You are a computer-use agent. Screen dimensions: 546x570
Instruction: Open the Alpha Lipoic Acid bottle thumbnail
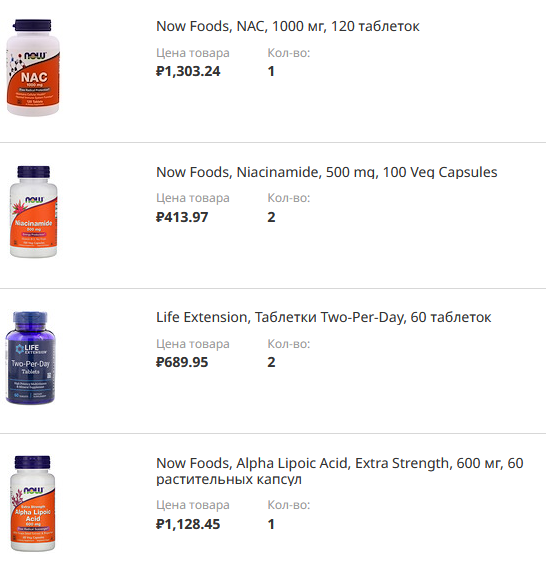click(33, 503)
